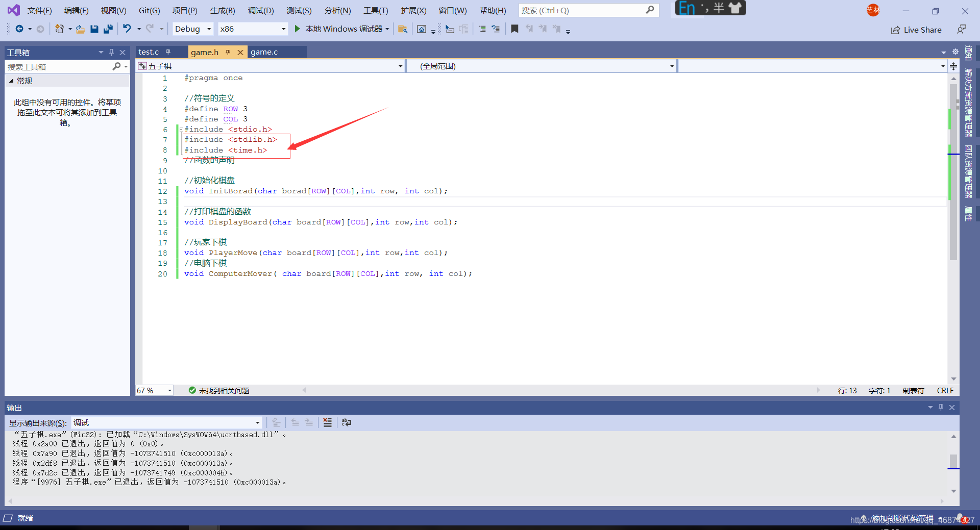980x530 pixels.
Task: Toggle pin on game.h tab
Action: 228,52
